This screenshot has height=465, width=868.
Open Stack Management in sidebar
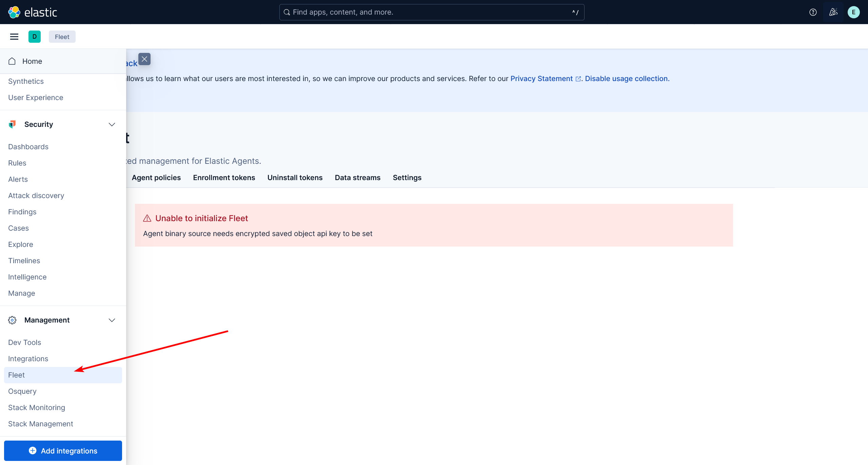coord(41,424)
